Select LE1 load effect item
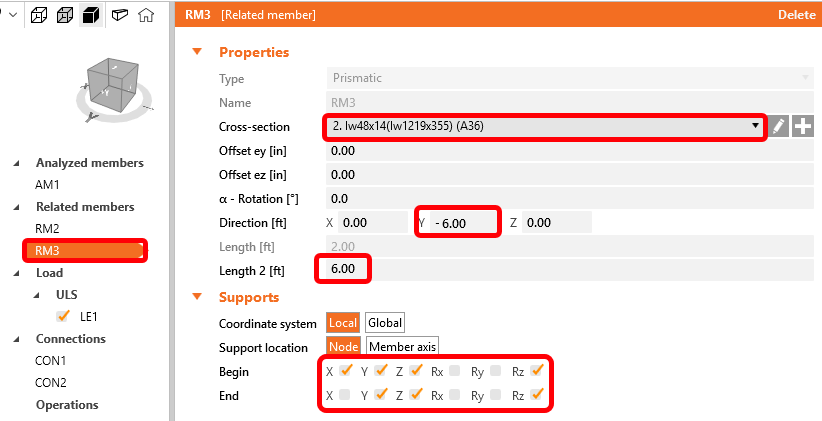The image size is (822, 421). (89, 317)
